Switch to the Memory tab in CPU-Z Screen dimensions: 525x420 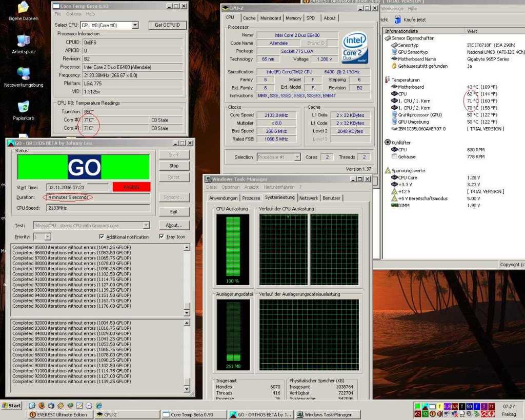pos(293,18)
